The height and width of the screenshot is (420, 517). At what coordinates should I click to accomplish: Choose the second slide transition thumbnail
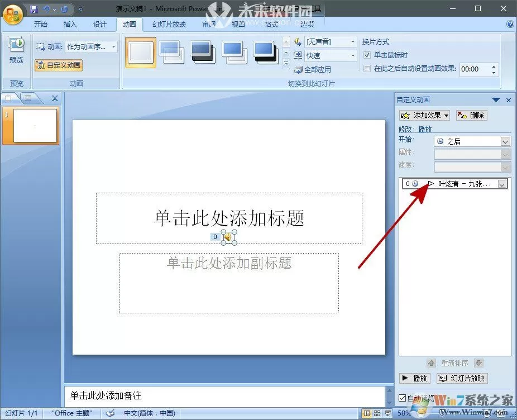[x=171, y=52]
